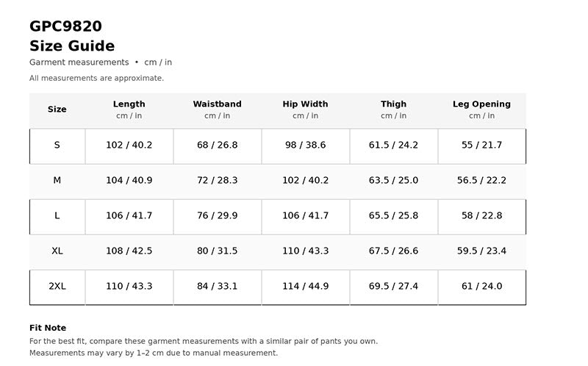588x366 pixels.
Task: Click the Fit Note heading
Action: 48,328
